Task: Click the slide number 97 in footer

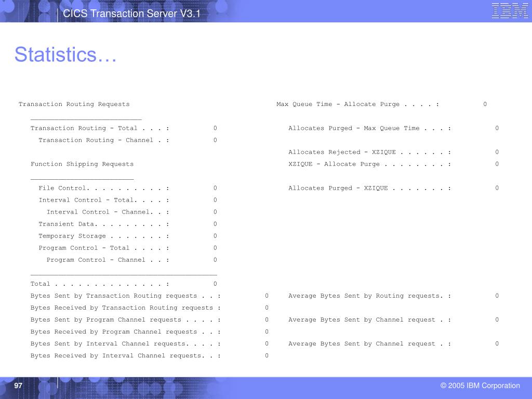Action: pyautogui.click(x=18, y=386)
